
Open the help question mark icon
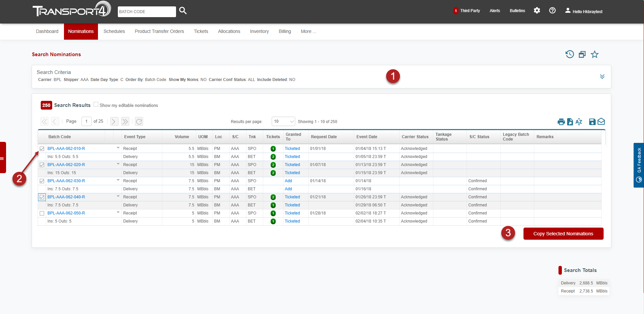point(552,10)
